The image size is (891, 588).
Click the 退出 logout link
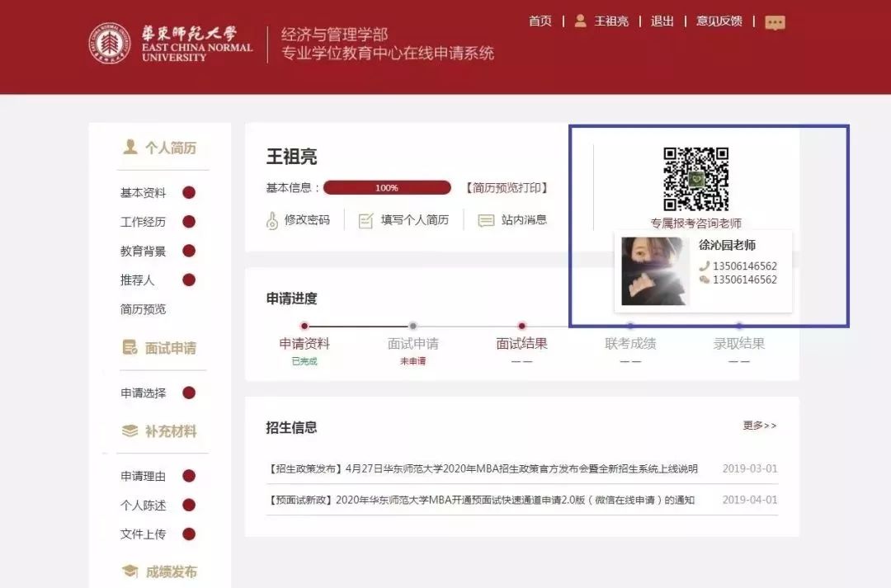(x=662, y=21)
